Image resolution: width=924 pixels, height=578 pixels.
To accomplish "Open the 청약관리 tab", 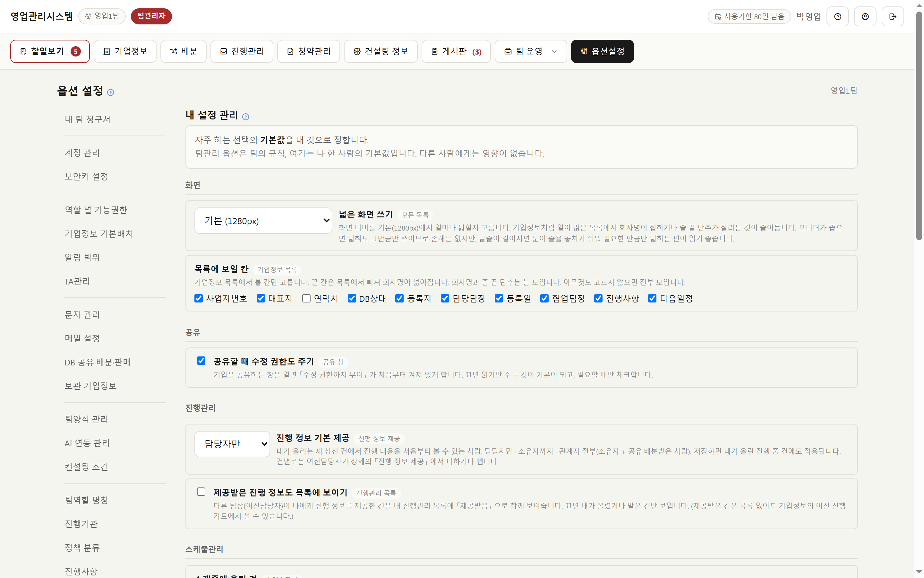I will (x=309, y=51).
